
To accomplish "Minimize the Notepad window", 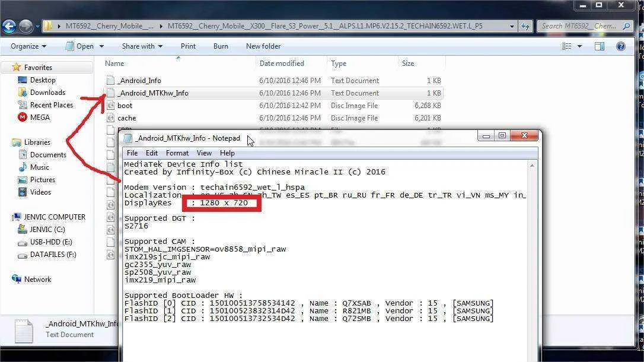I will [x=486, y=135].
